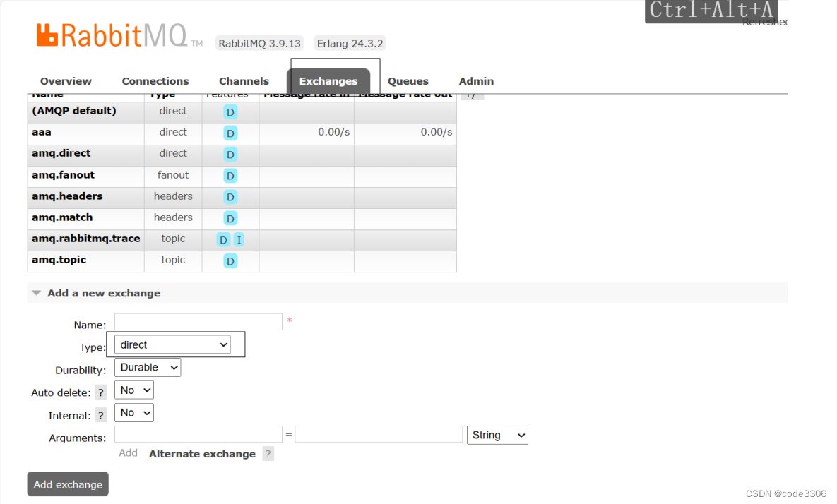
Task: Open the argument type String dropdown
Action: (497, 436)
